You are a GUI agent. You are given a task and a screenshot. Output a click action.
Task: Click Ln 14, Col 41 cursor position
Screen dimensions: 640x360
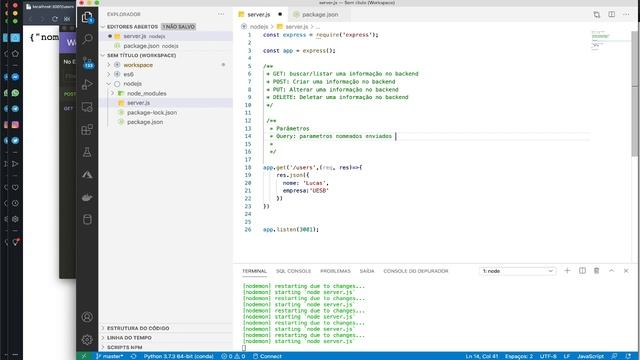[482, 356]
